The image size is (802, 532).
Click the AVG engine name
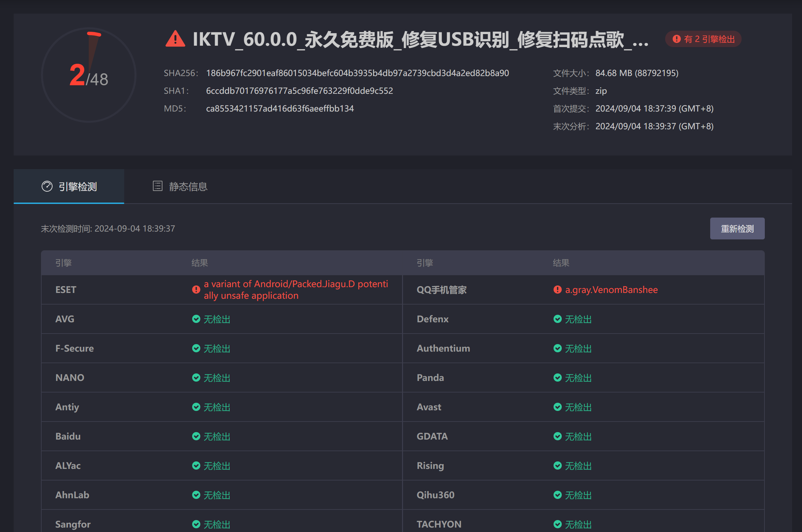(65, 319)
